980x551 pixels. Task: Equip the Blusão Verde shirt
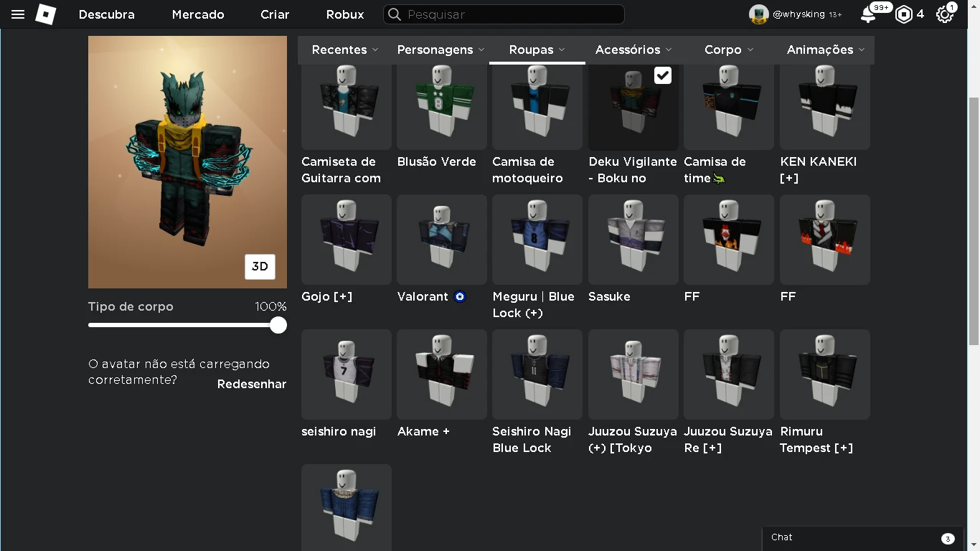[x=442, y=105]
